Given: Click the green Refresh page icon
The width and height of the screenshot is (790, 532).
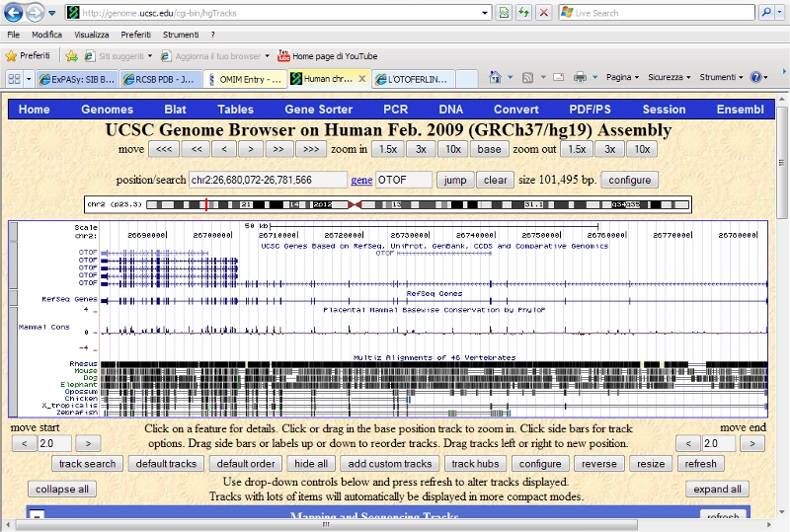Looking at the screenshot, I should 523,13.
